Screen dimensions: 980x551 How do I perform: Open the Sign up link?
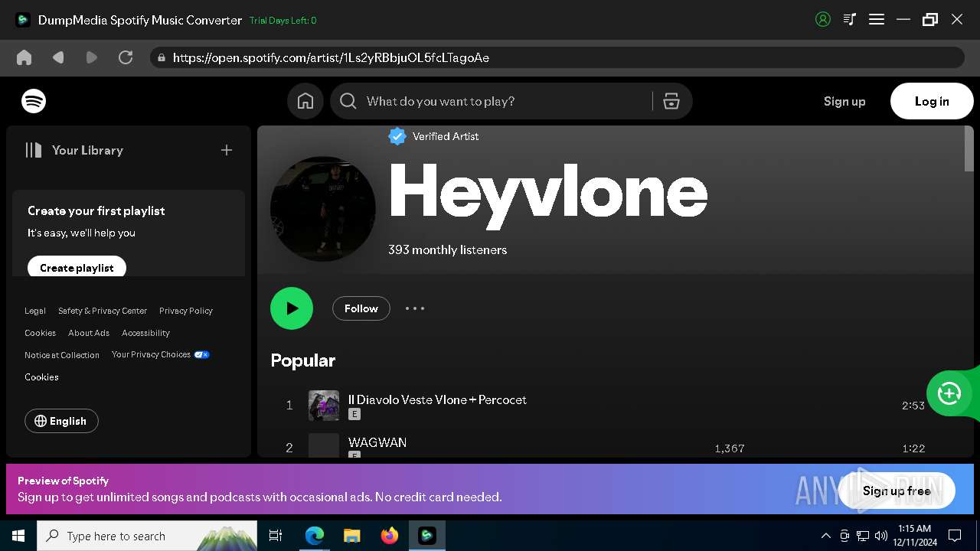844,101
